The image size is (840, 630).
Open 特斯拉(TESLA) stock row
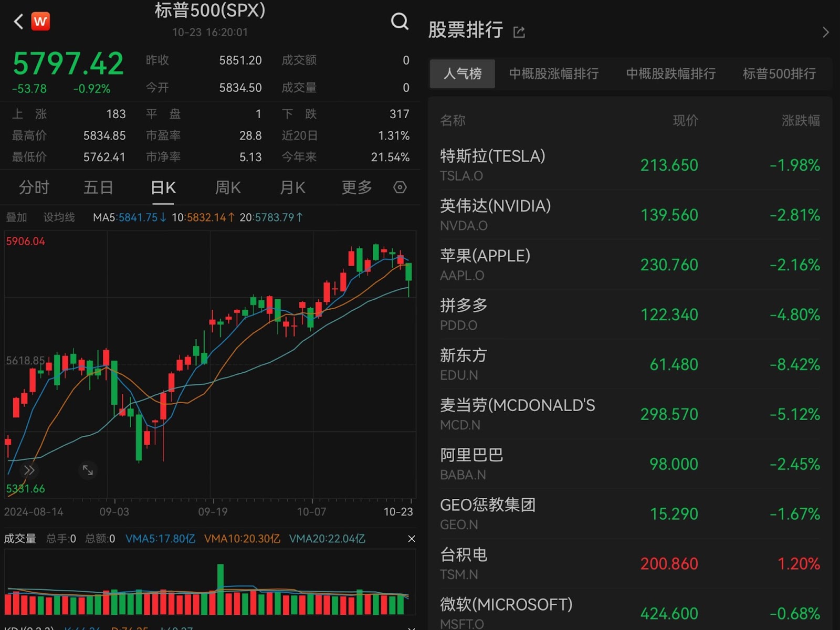point(630,165)
